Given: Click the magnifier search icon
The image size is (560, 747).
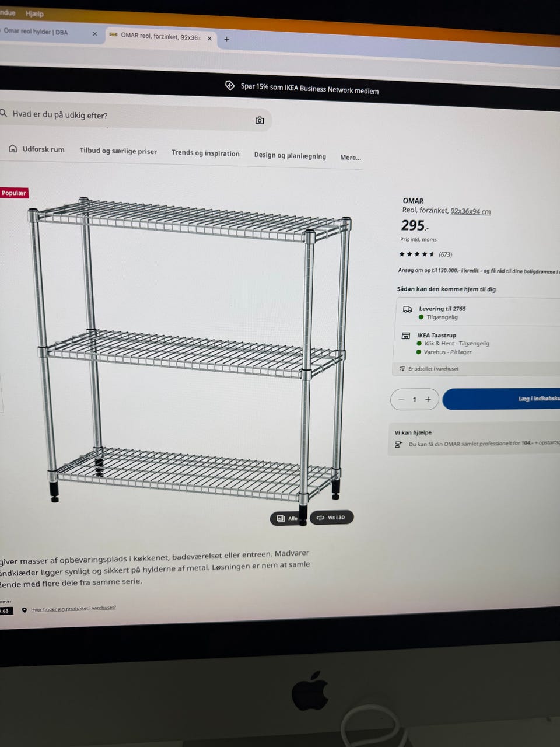Looking at the screenshot, I should pyautogui.click(x=3, y=113).
